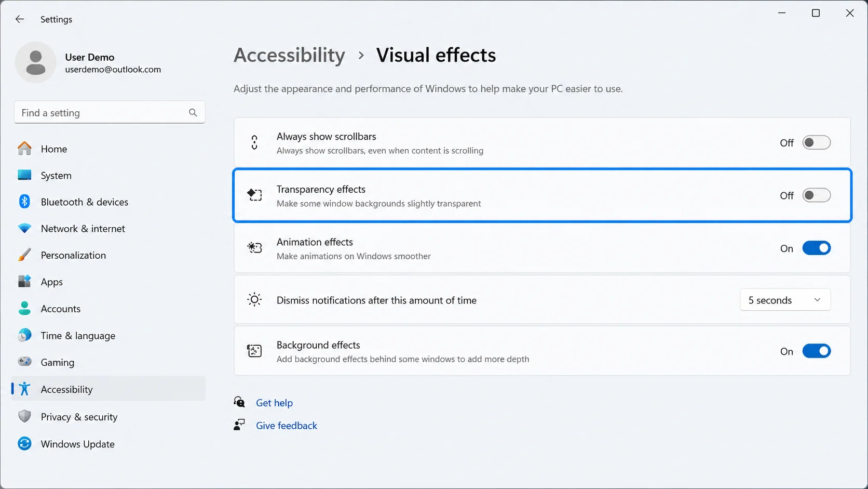
Task: Disable the Background effects toggle
Action: click(x=816, y=351)
